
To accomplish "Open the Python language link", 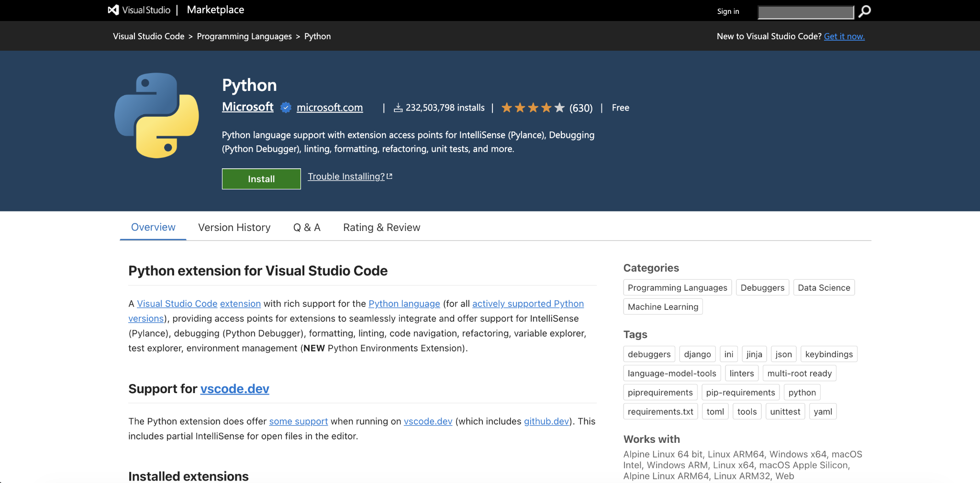I will (404, 304).
